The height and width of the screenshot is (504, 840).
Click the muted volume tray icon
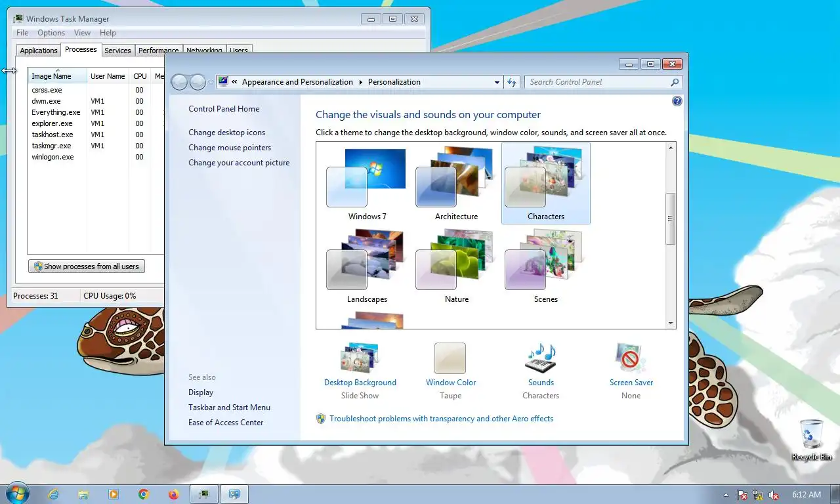point(774,495)
